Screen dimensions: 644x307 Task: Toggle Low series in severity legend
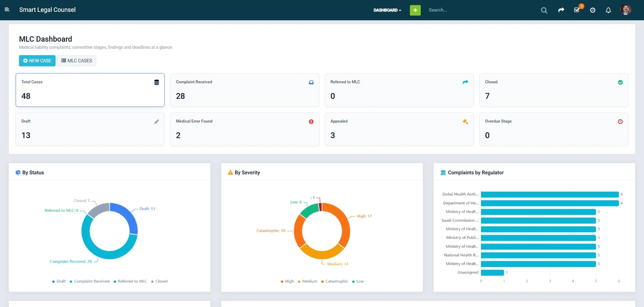358,281
